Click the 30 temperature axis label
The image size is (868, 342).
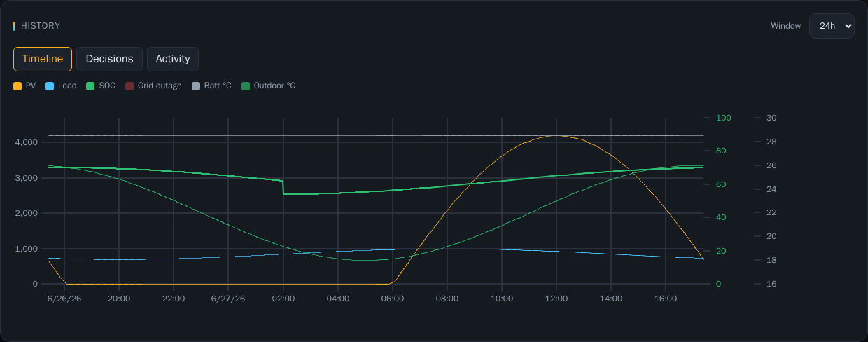coord(772,118)
